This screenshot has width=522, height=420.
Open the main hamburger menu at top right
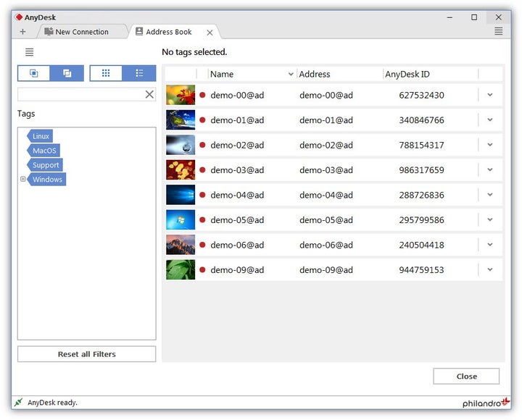[x=498, y=31]
